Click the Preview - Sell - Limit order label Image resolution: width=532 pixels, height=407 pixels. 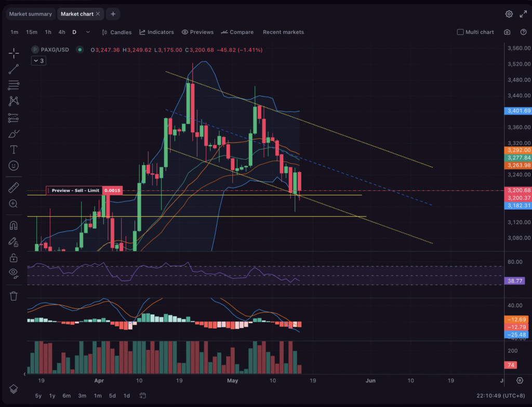[x=75, y=190]
